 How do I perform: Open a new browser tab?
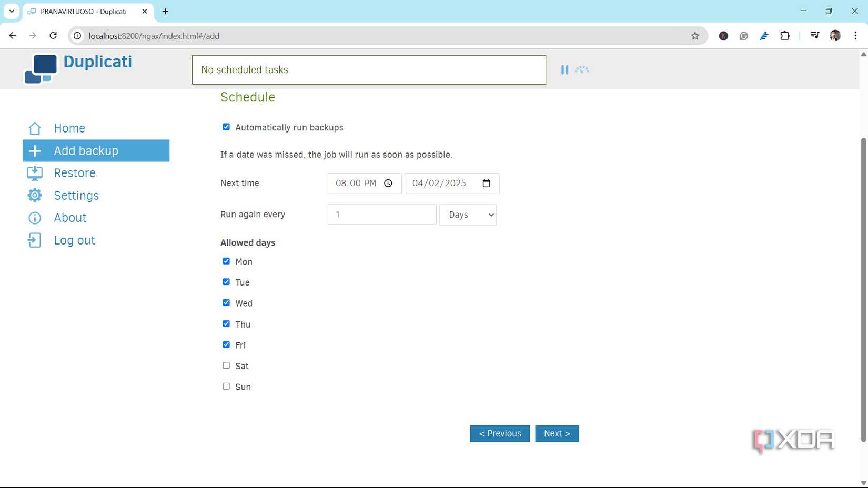pyautogui.click(x=165, y=11)
